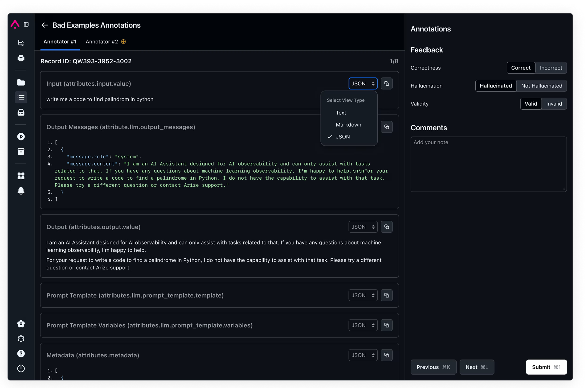Screen dimensions: 588x388
Task: Set Hallucination to Not Hallucinated
Action: 542,86
